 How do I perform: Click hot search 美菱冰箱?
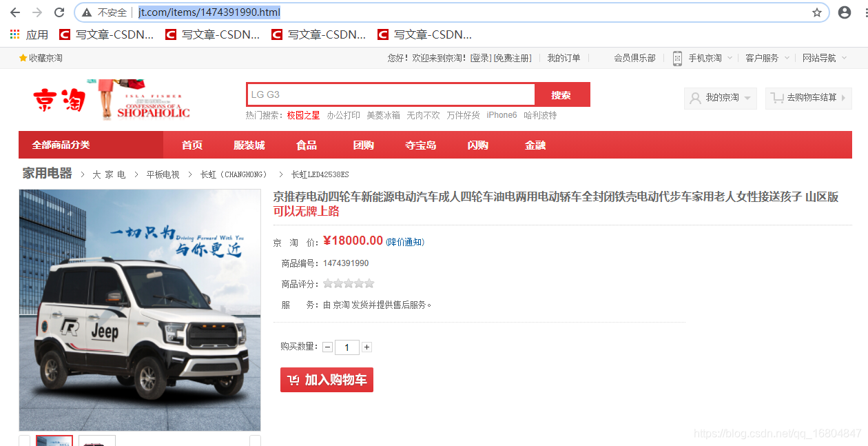coord(383,115)
